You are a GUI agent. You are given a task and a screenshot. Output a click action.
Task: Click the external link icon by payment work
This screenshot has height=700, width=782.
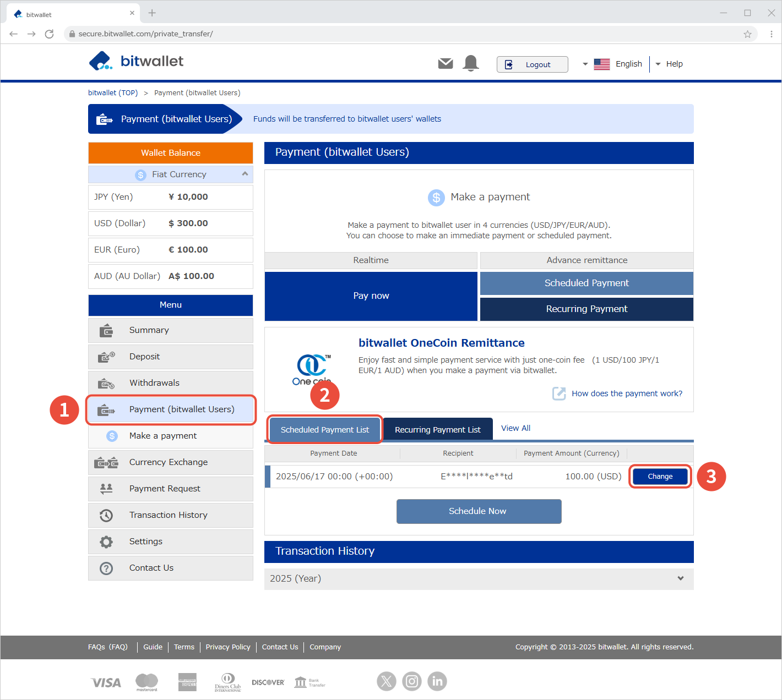click(x=559, y=393)
